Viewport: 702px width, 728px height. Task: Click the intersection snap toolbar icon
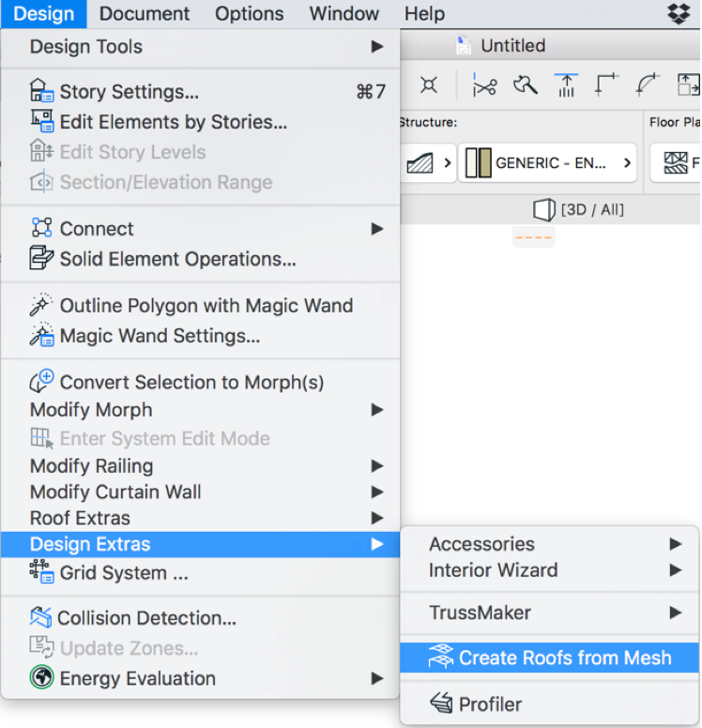tap(428, 85)
